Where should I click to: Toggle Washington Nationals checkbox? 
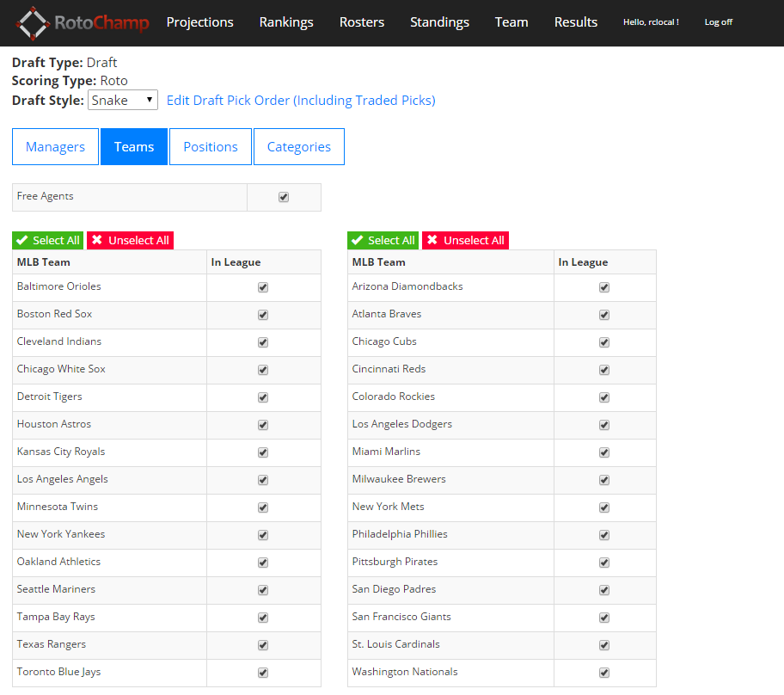[604, 673]
